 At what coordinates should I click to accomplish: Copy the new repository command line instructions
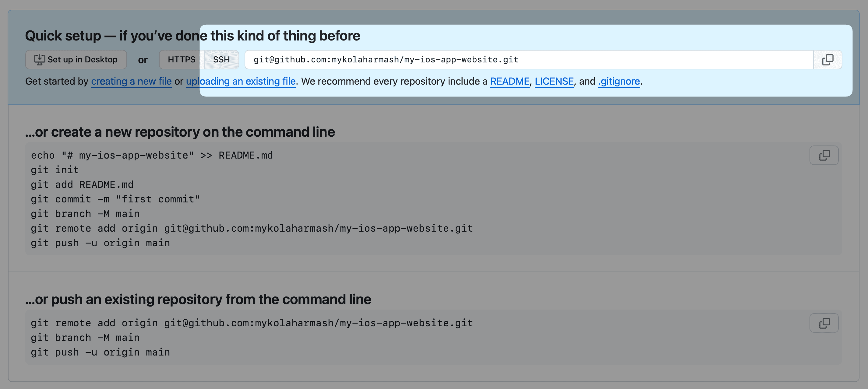pos(824,155)
